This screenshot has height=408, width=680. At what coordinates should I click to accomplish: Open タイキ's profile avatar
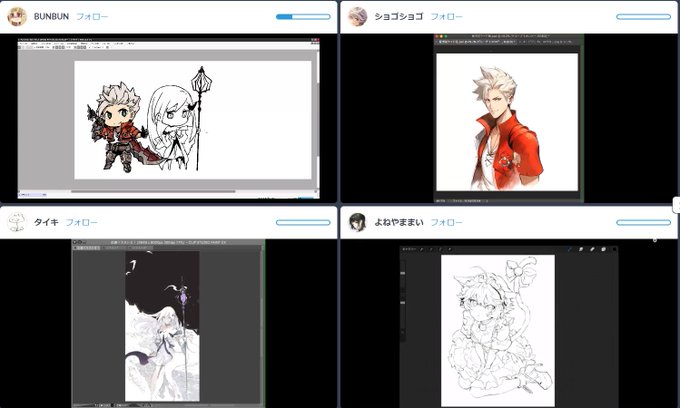(17, 222)
